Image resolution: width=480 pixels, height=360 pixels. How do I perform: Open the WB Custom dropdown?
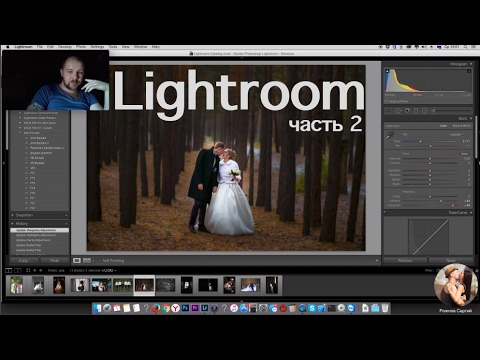pos(457,134)
